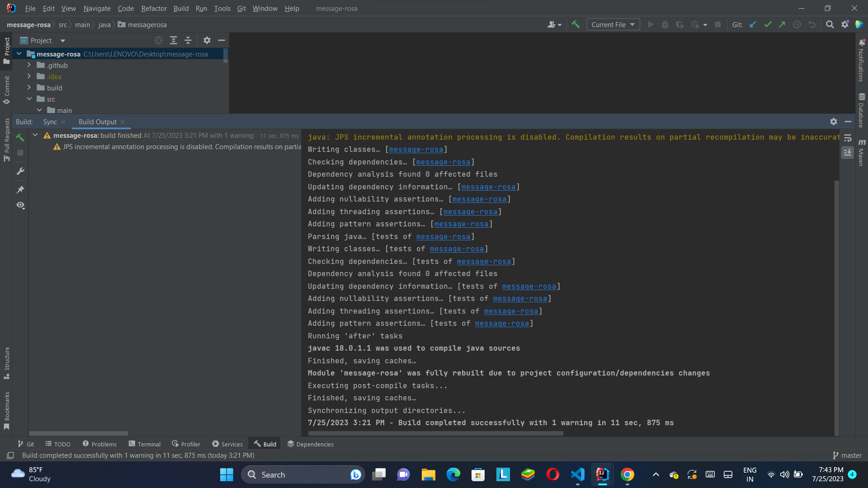The image size is (868, 488).
Task: Select the Search everywhere magnifier icon
Action: coord(830,24)
